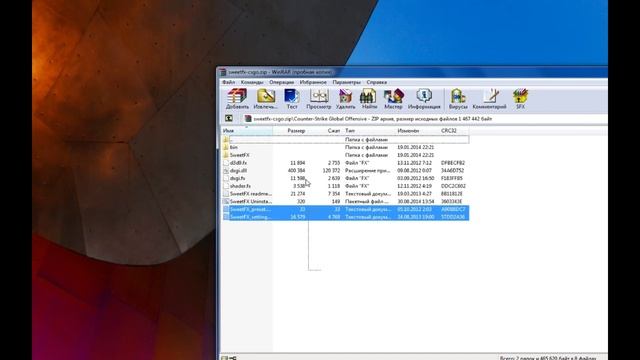
Task: Open the Параметры menu
Action: pyautogui.click(x=347, y=82)
